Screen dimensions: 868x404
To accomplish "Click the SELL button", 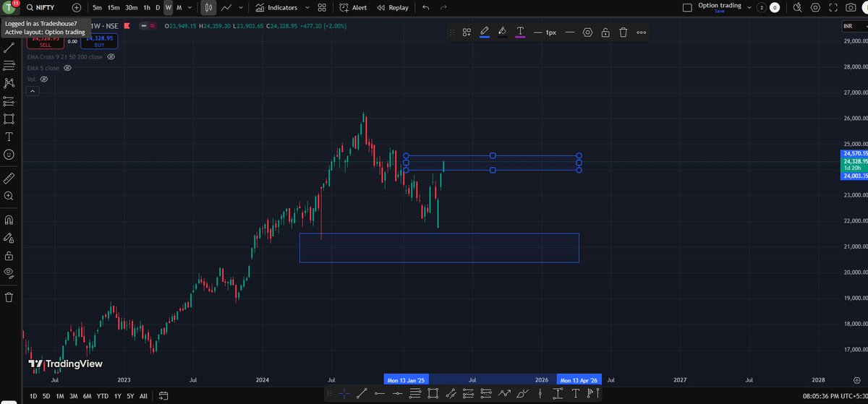I will point(45,41).
